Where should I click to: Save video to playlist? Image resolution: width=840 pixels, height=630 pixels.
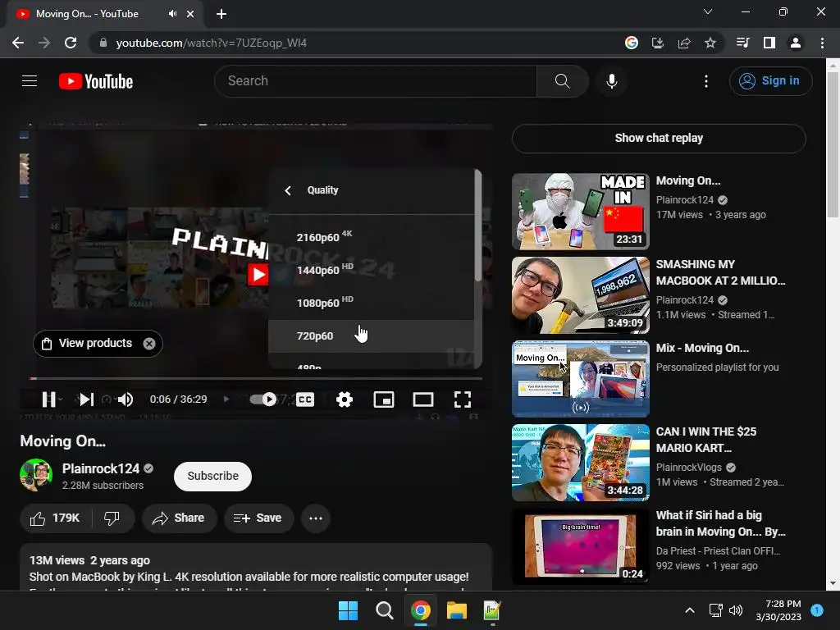click(x=258, y=518)
